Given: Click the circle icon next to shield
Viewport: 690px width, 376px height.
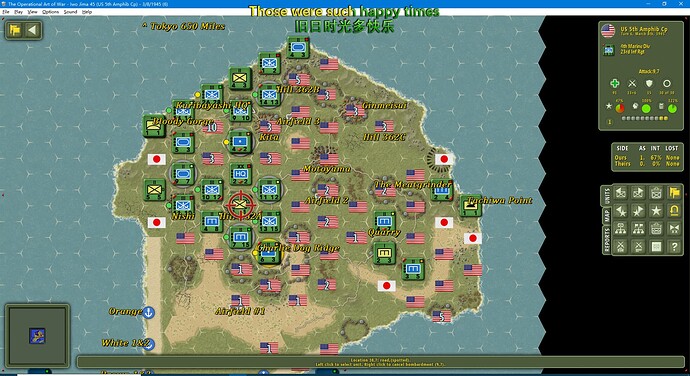Looking at the screenshot, I should tap(667, 83).
